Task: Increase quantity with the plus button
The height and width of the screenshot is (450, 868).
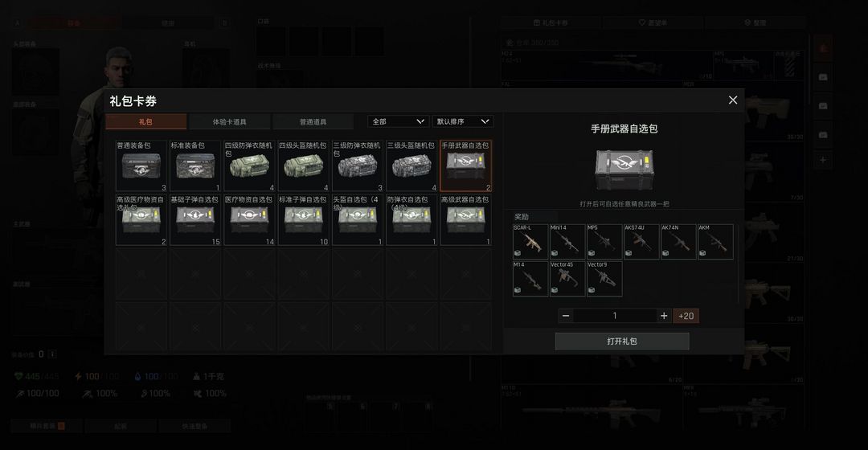Action: coord(664,316)
